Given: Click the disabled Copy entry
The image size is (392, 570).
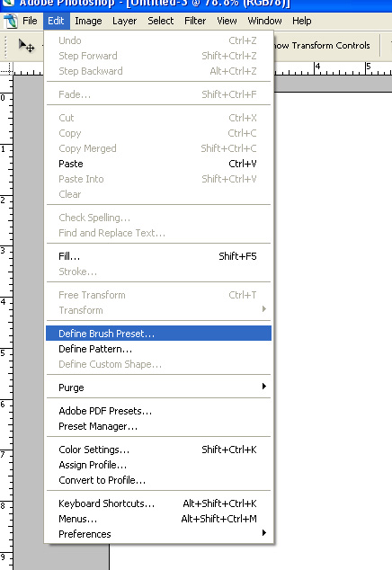Looking at the screenshot, I should pos(158,133).
